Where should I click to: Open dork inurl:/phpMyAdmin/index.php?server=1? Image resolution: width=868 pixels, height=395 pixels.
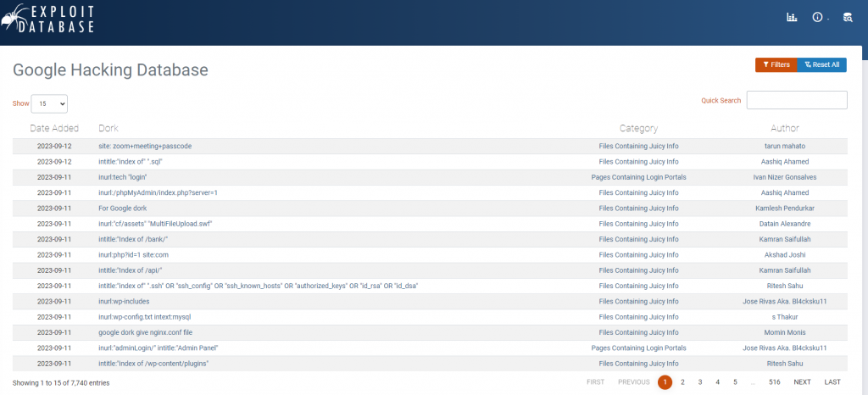tap(158, 192)
